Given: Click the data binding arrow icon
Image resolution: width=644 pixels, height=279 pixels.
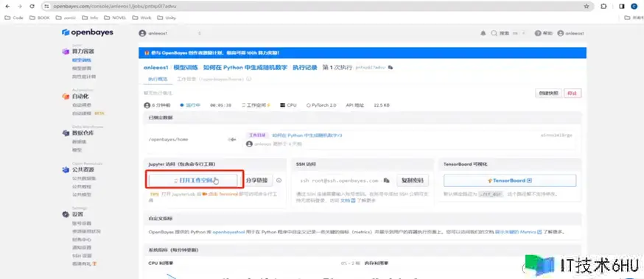Looking at the screenshot, I should click(x=232, y=140).
